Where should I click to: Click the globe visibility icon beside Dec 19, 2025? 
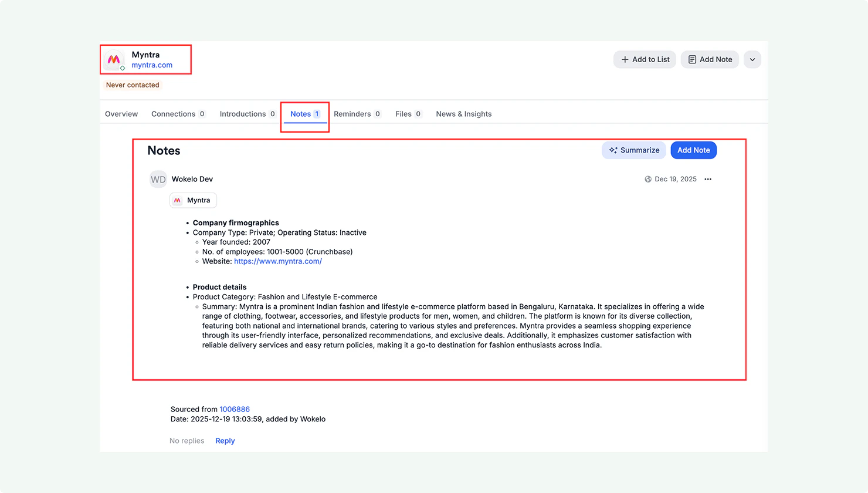(x=648, y=179)
